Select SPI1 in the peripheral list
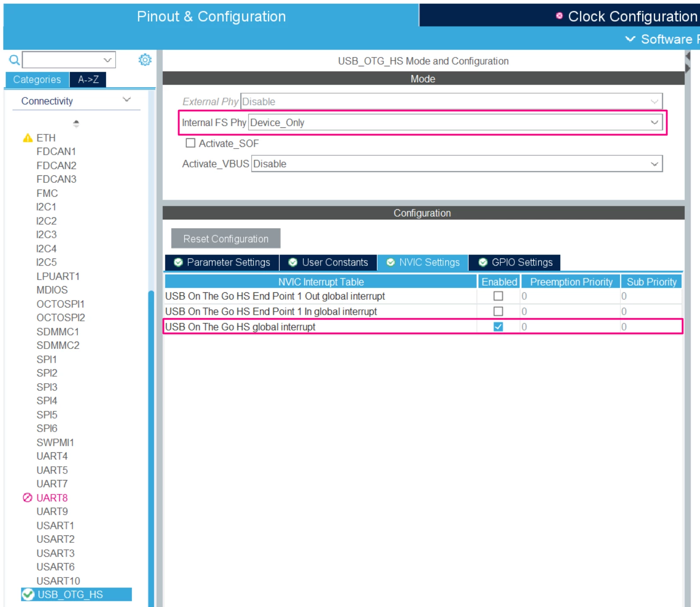The height and width of the screenshot is (607, 700). point(47,360)
